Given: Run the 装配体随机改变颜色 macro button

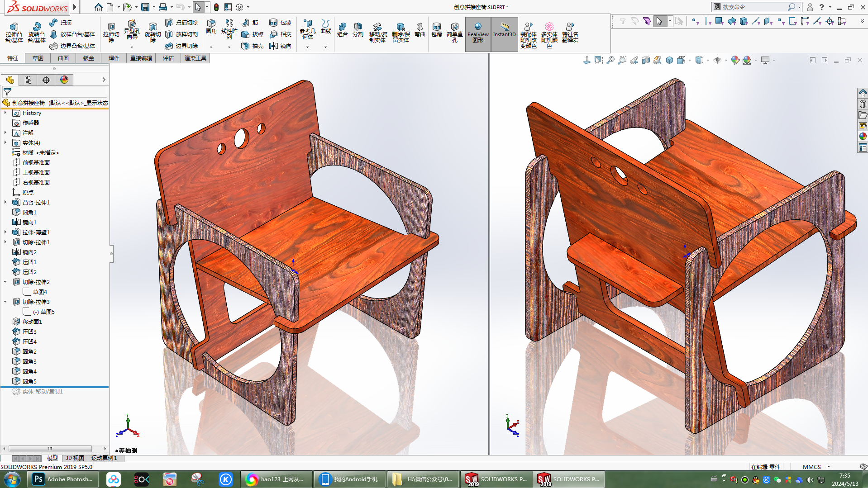Looking at the screenshot, I should pyautogui.click(x=528, y=35).
